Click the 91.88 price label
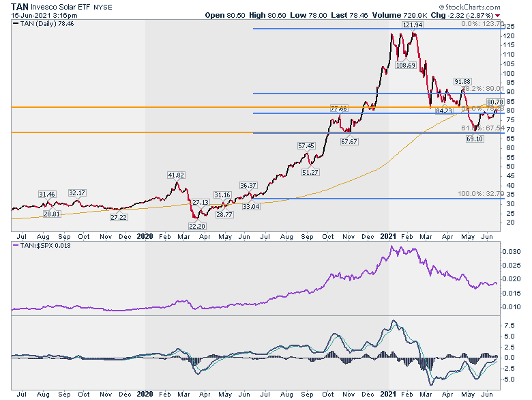Viewport: 532px width, 400px height. (x=462, y=81)
